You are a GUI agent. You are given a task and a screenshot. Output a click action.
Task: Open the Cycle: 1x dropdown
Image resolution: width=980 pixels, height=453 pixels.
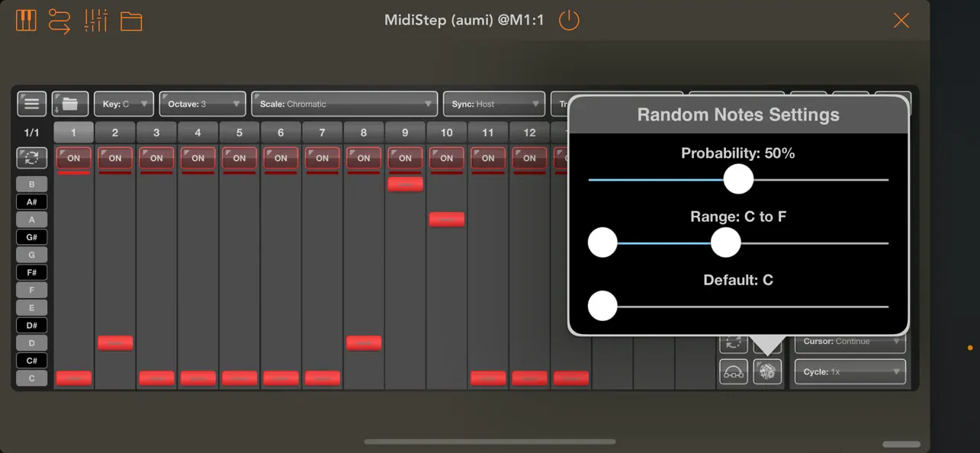pyautogui.click(x=850, y=371)
